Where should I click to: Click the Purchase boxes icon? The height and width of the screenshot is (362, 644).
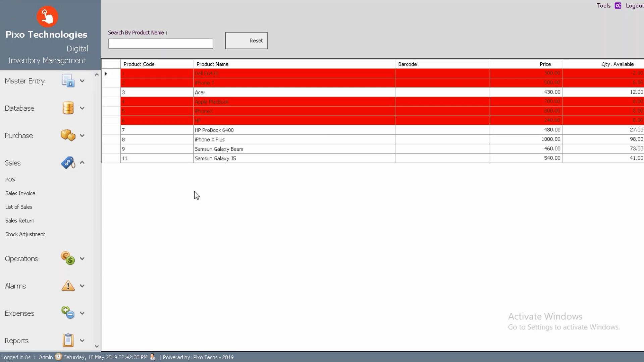click(x=68, y=135)
